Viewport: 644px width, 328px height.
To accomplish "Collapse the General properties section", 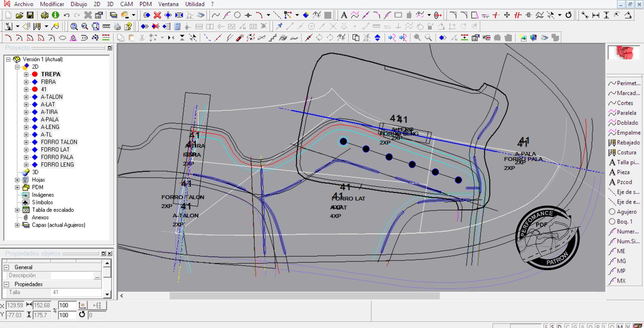I will (x=7, y=267).
